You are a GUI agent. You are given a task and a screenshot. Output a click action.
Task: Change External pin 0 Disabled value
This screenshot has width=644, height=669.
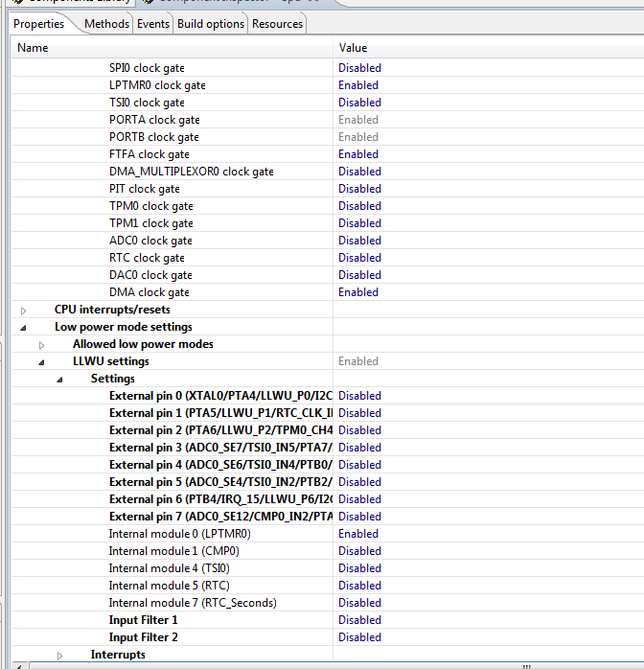click(x=359, y=396)
